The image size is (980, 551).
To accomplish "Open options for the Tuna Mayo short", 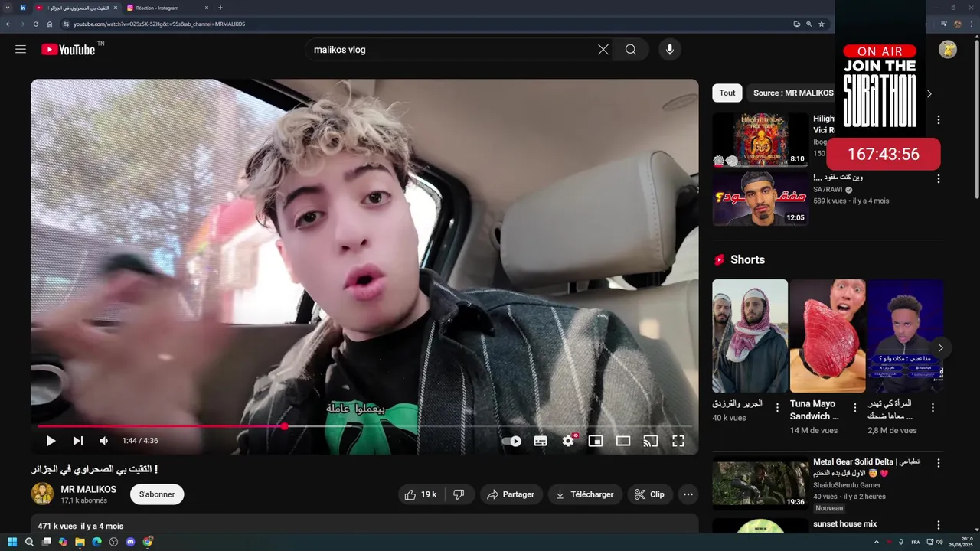I will tap(855, 408).
